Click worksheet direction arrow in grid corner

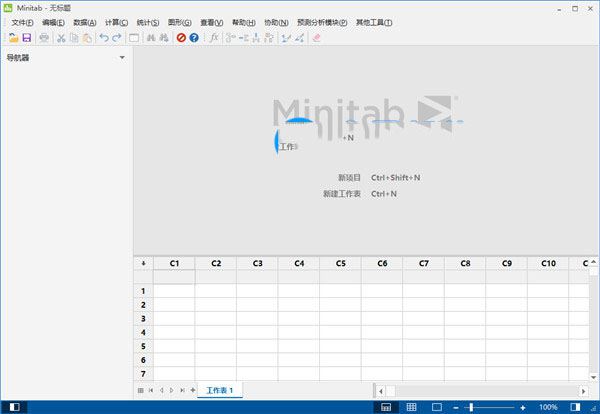(143, 263)
